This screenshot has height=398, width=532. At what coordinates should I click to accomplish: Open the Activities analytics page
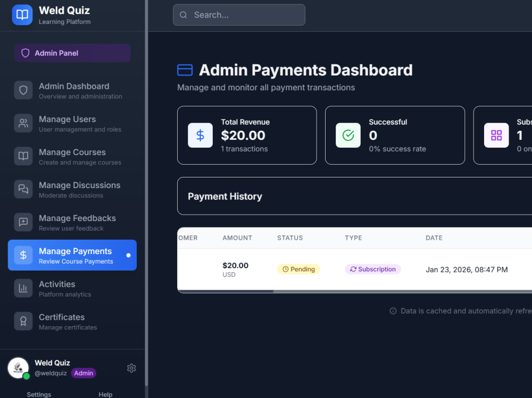click(x=72, y=288)
